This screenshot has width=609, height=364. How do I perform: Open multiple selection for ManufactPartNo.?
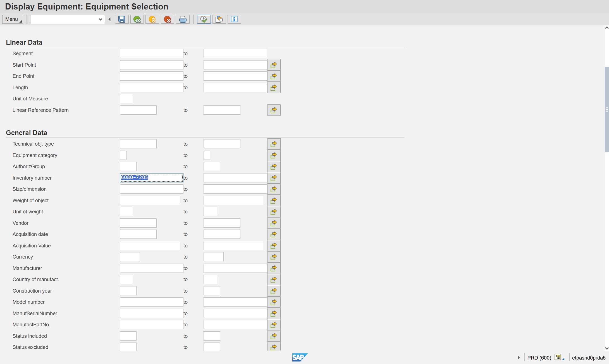coord(274,325)
